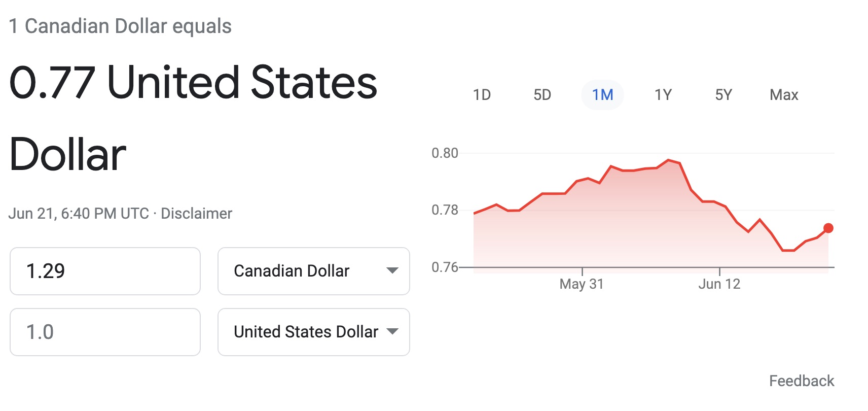Open the United States Dollar currency dropdown
Screen dimensions: 868x411
(x=313, y=332)
